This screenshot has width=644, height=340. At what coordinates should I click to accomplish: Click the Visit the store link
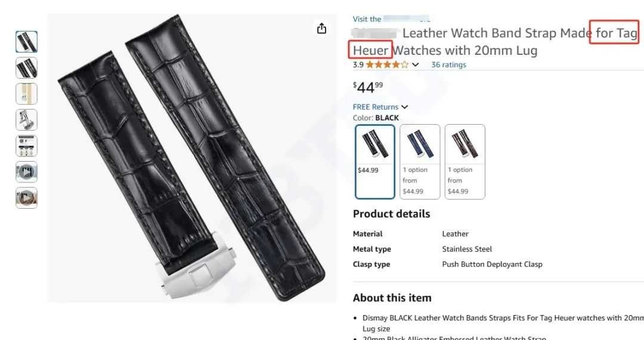tap(391, 19)
